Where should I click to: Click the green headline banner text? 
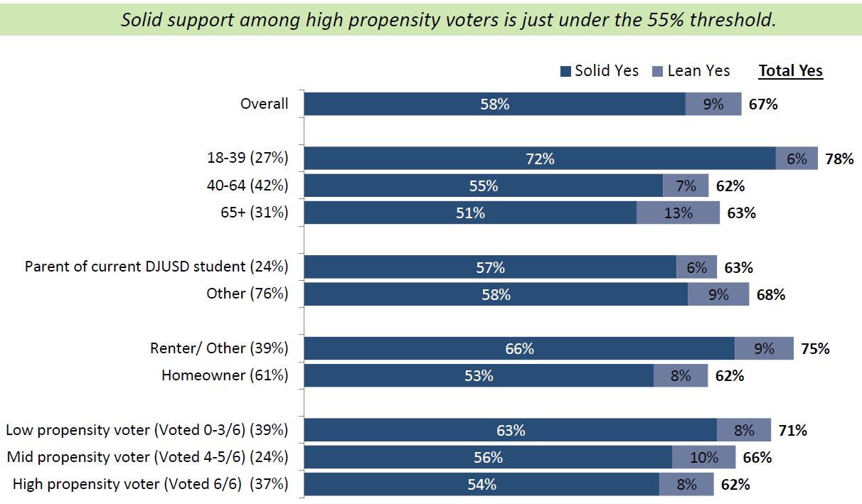click(x=447, y=19)
